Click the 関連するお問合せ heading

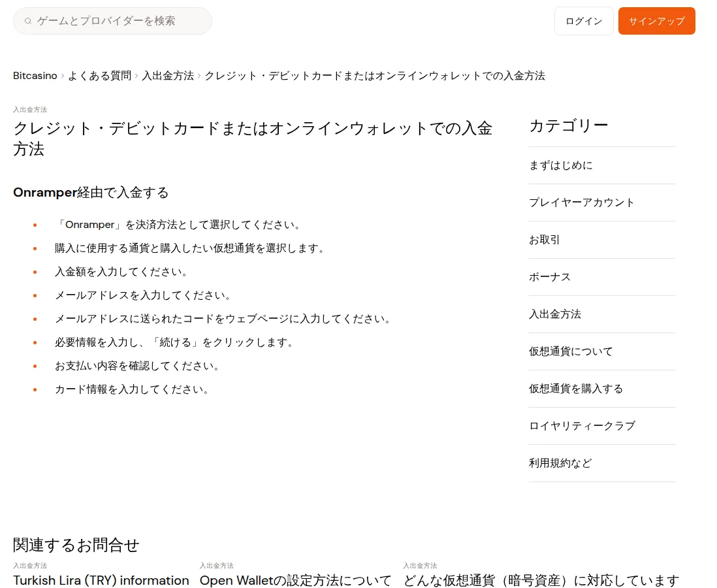[x=76, y=545]
